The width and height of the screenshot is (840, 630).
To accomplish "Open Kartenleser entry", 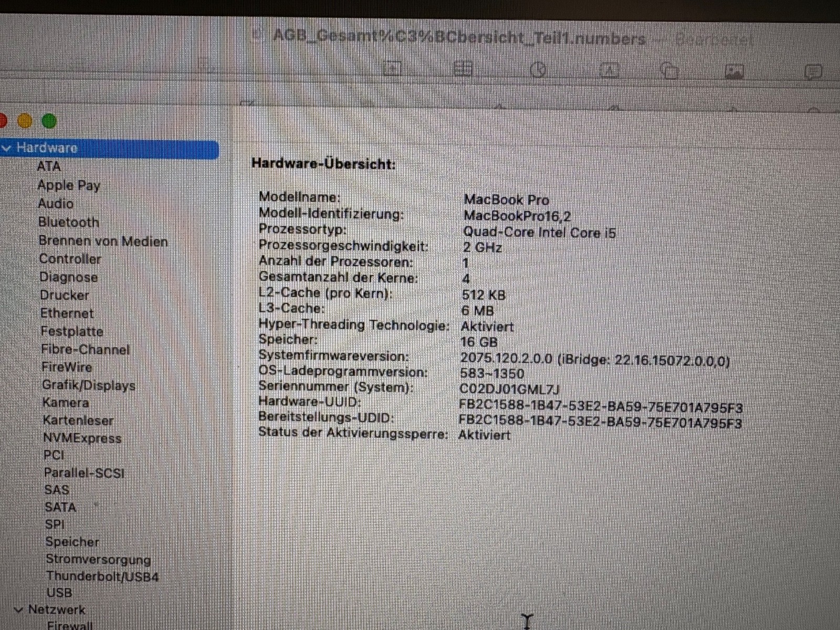I will [78, 421].
